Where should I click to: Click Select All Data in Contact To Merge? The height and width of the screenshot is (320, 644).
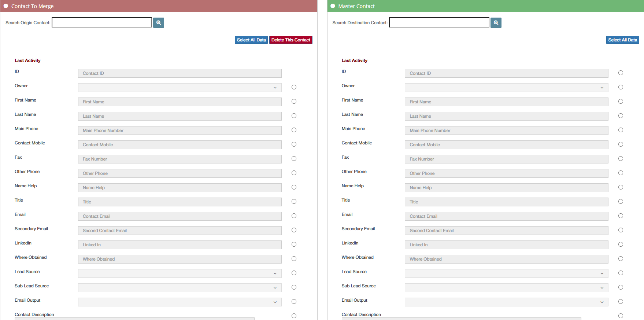pos(251,40)
